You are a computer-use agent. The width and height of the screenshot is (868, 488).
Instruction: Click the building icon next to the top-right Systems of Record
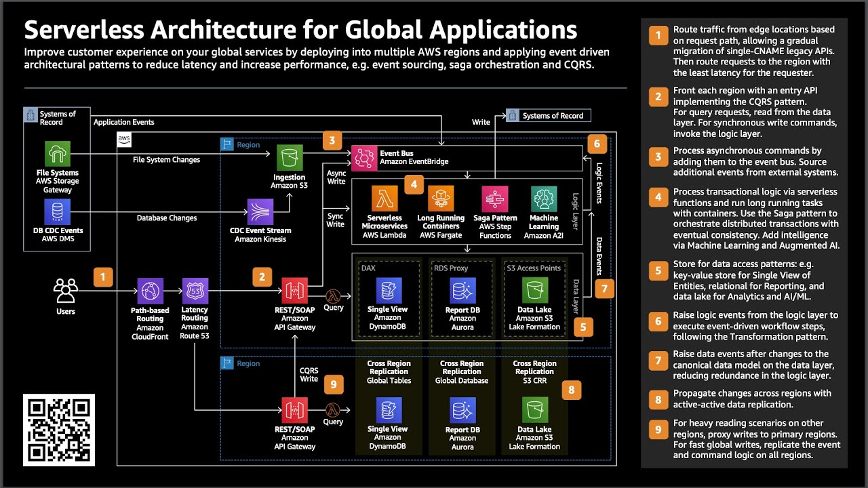[x=513, y=115]
